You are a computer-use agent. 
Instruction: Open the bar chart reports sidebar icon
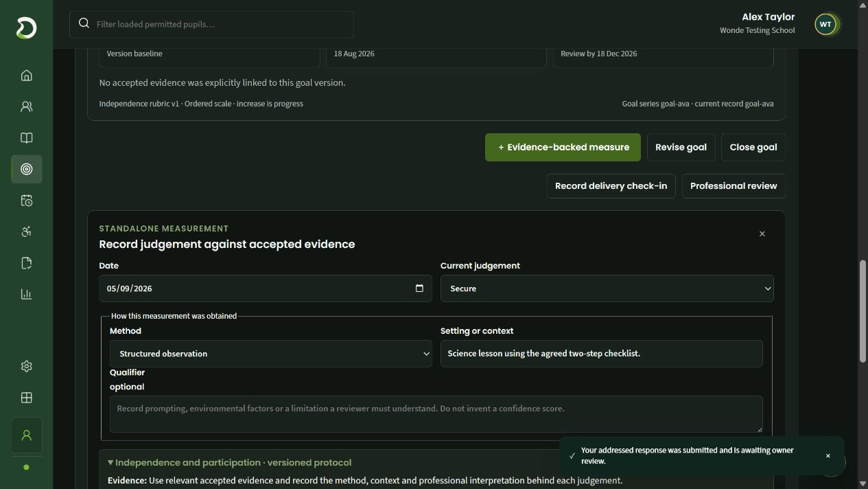pos(26,294)
